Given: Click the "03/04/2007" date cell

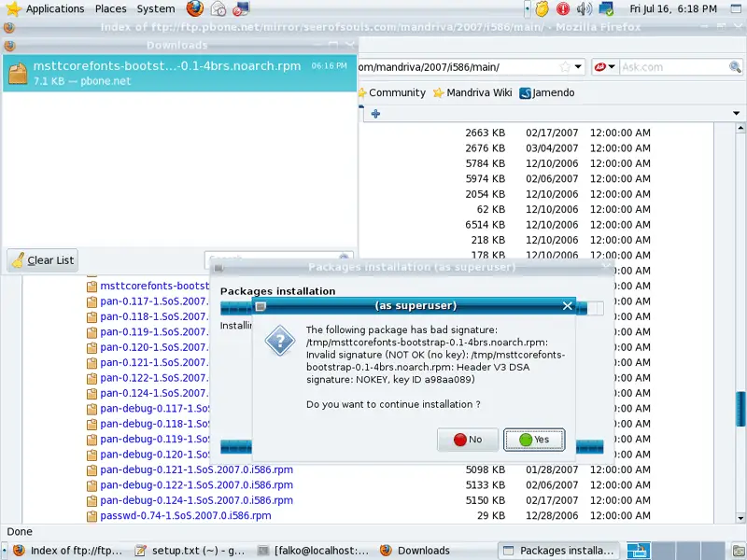Looking at the screenshot, I should [552, 148].
